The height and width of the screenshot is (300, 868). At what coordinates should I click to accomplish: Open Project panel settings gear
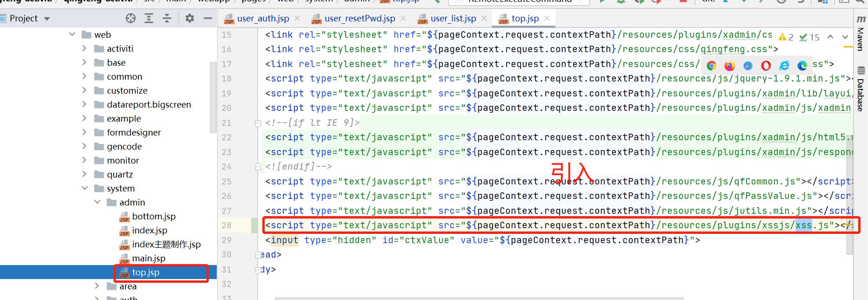189,18
